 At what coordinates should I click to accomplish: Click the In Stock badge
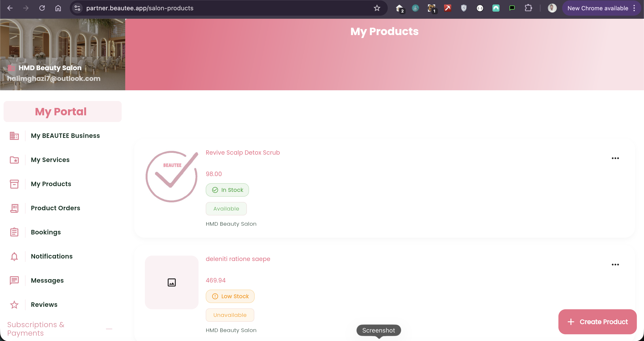pyautogui.click(x=227, y=190)
